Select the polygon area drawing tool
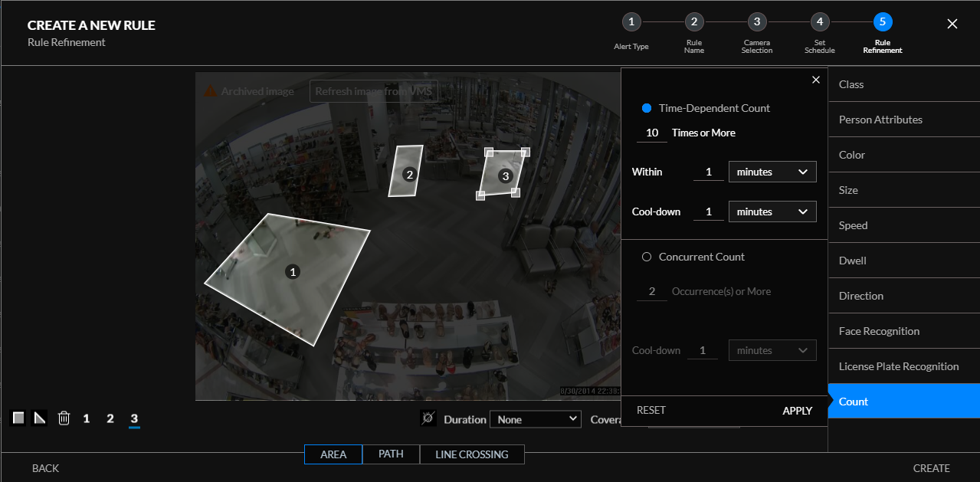980x482 pixels. [x=40, y=418]
